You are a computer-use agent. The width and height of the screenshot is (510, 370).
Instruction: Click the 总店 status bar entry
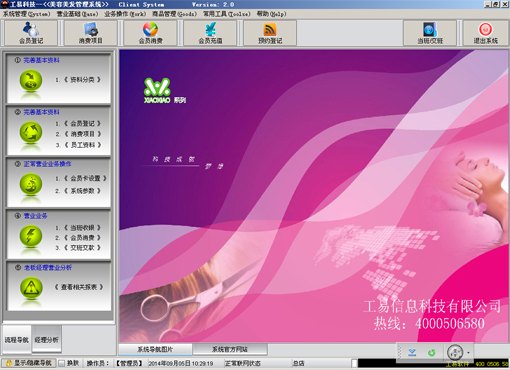[x=298, y=363]
